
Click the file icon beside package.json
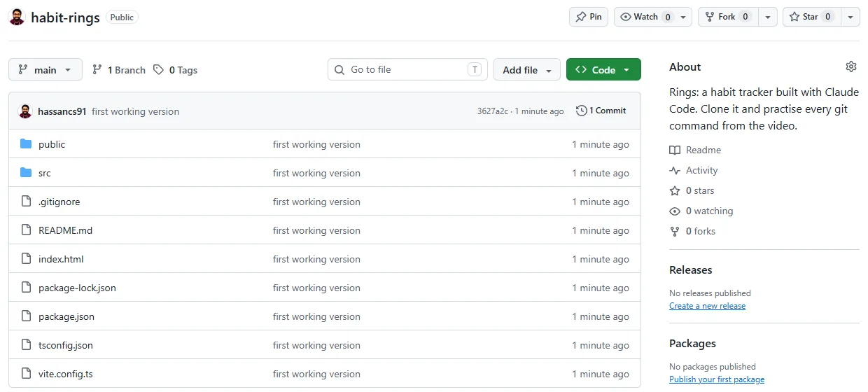click(26, 316)
